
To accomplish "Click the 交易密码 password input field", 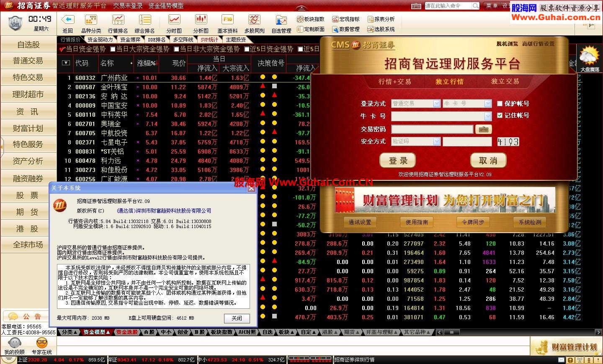I will pos(432,129).
